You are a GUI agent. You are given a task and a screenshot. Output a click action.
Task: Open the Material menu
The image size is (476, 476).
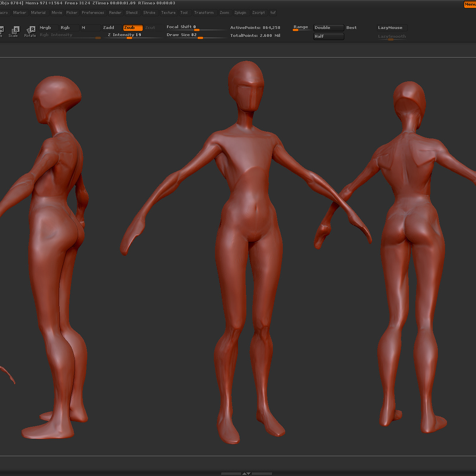pyautogui.click(x=38, y=13)
